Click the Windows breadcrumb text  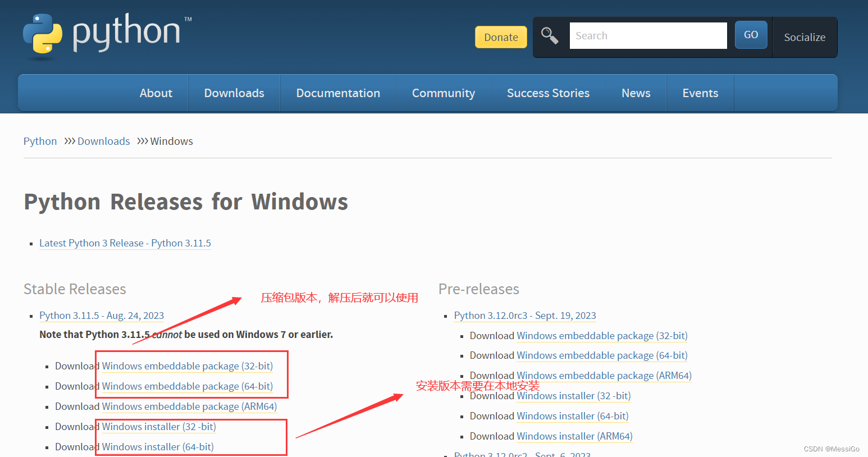171,141
